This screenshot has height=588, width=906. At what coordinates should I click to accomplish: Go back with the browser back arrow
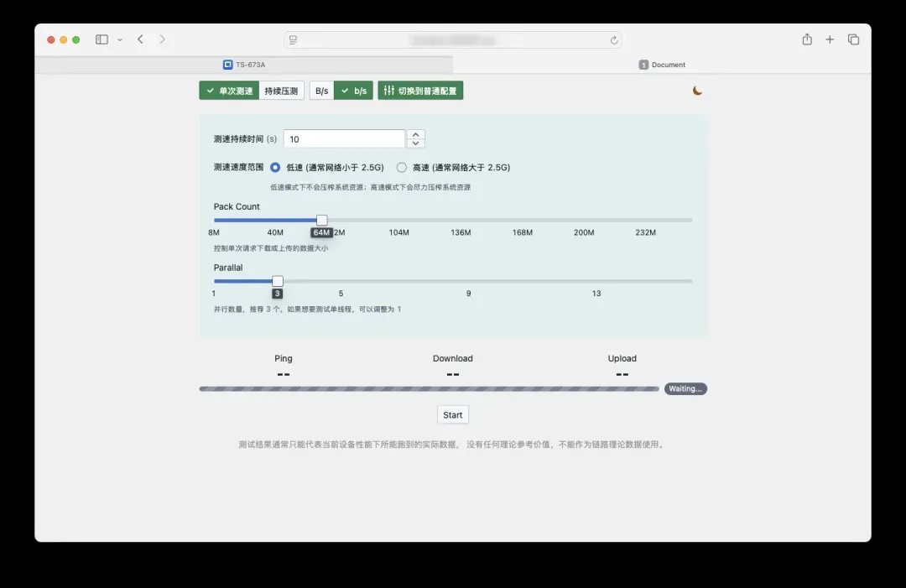click(x=140, y=39)
